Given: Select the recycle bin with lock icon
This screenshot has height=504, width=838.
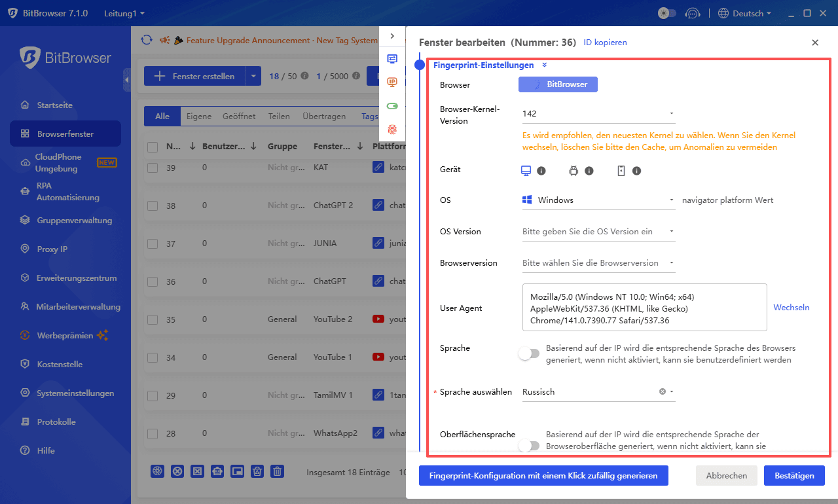Looking at the screenshot, I should pyautogui.click(x=257, y=471).
